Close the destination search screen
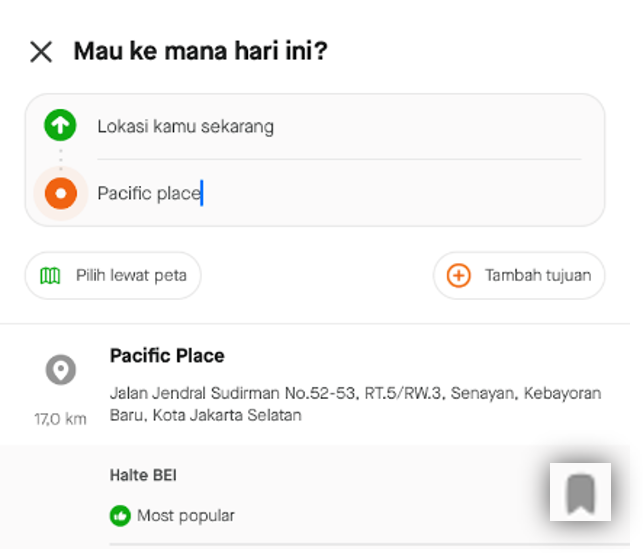 coord(41,52)
